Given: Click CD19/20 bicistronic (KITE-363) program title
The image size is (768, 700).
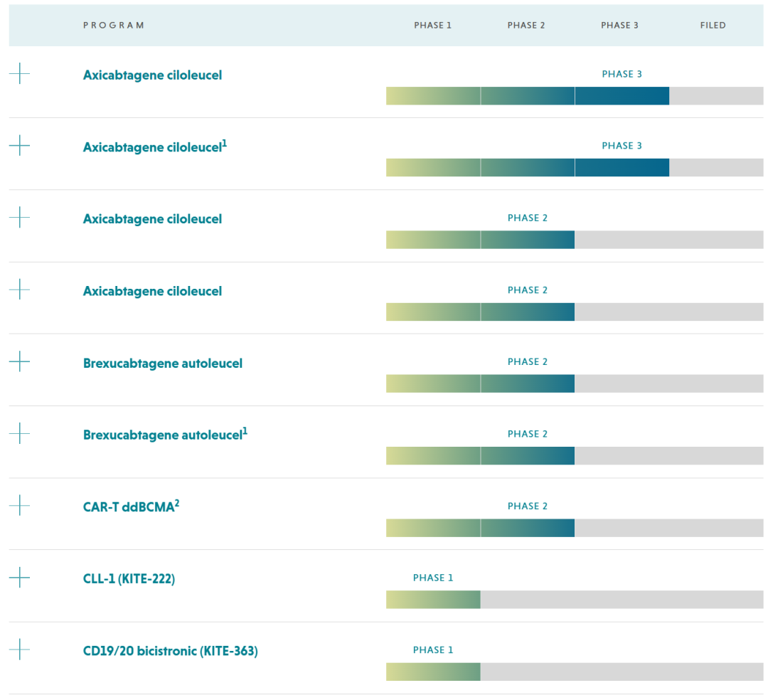Looking at the screenshot, I should 170,650.
